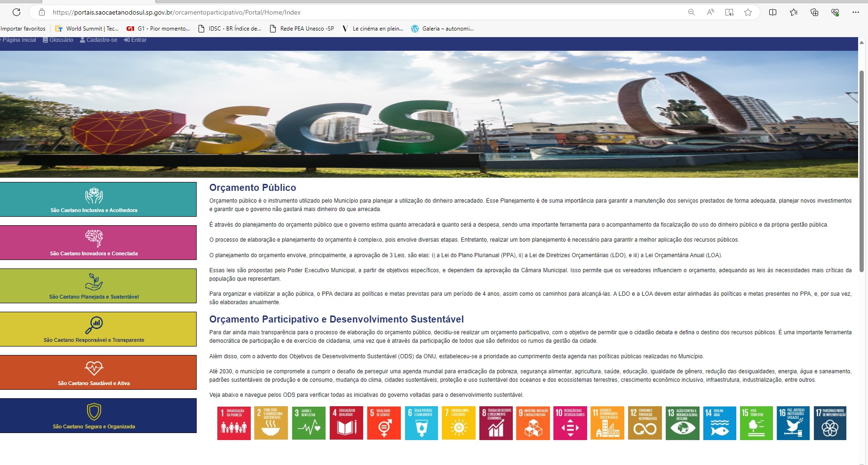Refresh the current page
This screenshot has width=868, height=465.
[16, 13]
